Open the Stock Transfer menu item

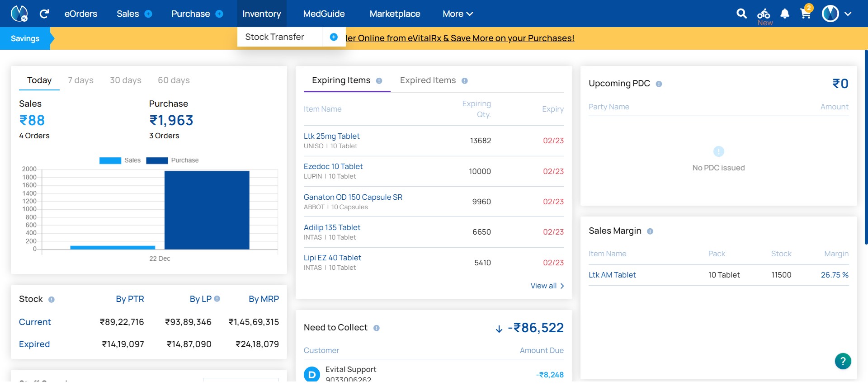[274, 37]
